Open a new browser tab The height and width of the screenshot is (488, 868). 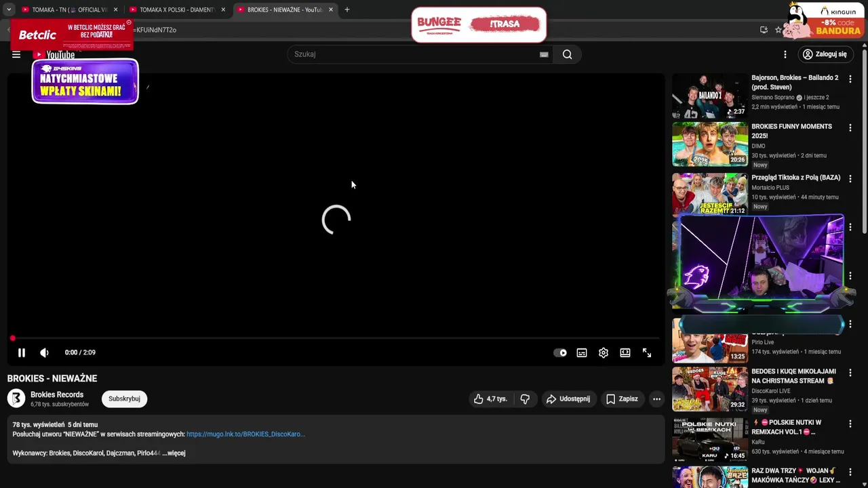[x=347, y=9]
